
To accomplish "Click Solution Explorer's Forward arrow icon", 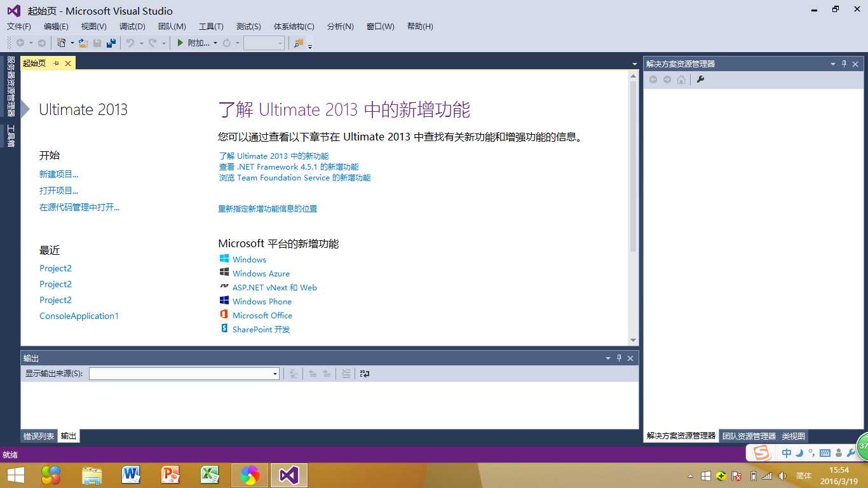I will click(x=667, y=79).
